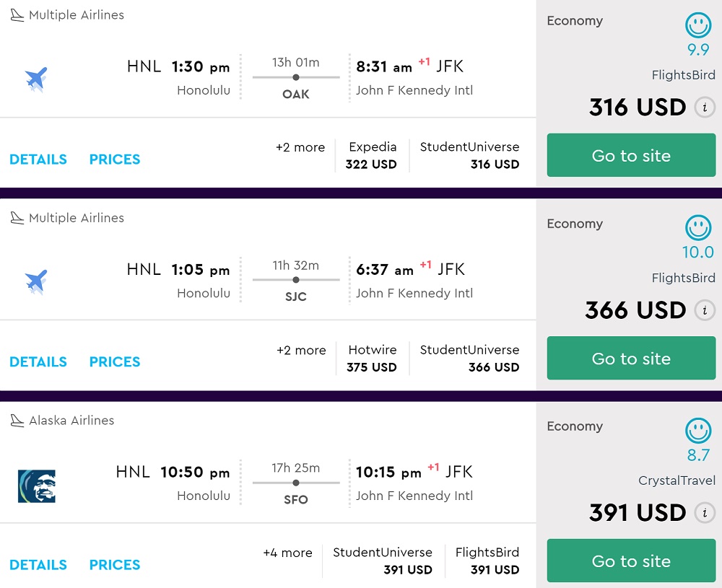Choose the Hotwire 375 USD offer
Image resolution: width=722 pixels, height=588 pixels.
(372, 359)
